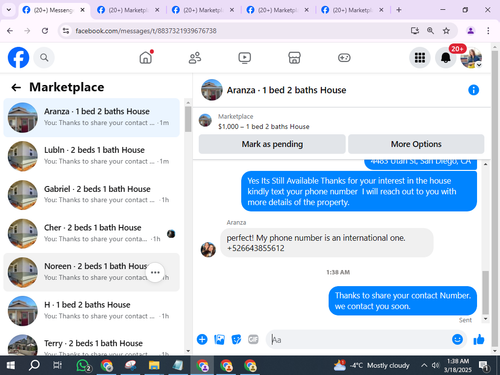Image resolution: width=500 pixels, height=375 pixels.
Task: Click Noreen conversation house thumbnail
Action: pyautogui.click(x=23, y=272)
